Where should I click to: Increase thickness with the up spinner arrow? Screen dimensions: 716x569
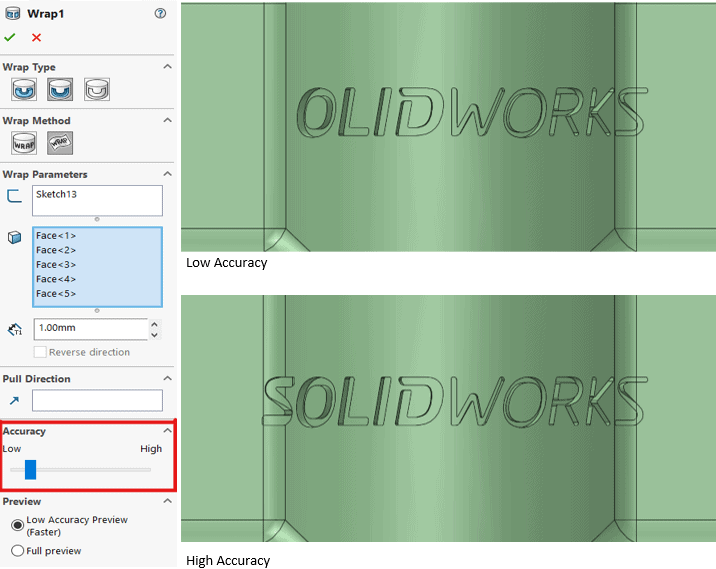(154, 324)
